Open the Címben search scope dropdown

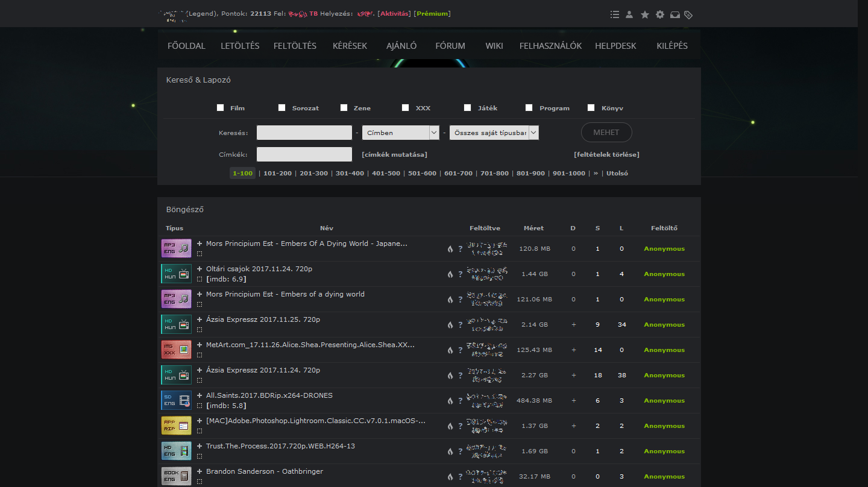(x=400, y=133)
